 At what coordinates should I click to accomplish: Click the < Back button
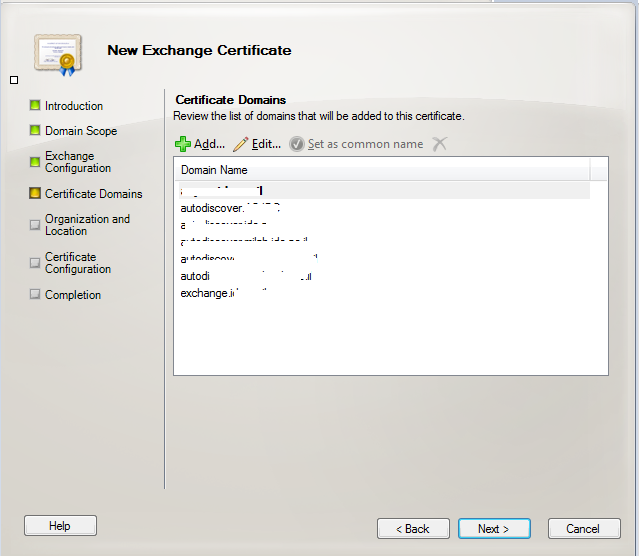pyautogui.click(x=413, y=529)
